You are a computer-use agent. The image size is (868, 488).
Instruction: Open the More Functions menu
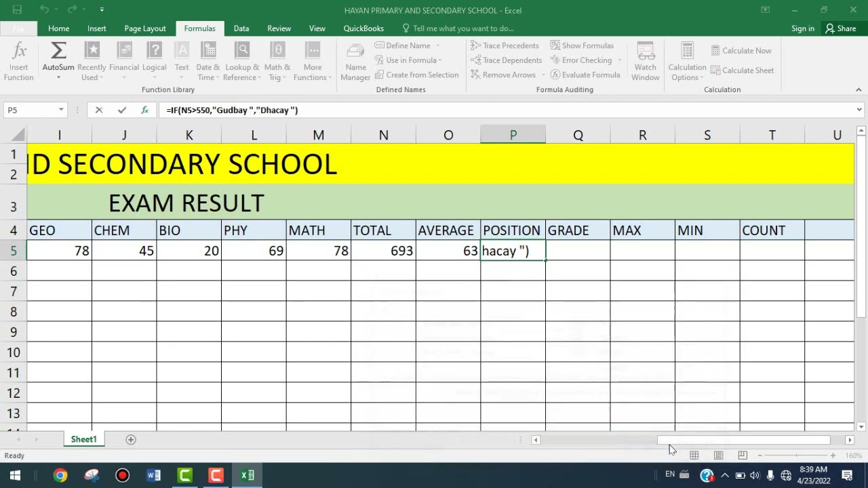click(x=313, y=61)
